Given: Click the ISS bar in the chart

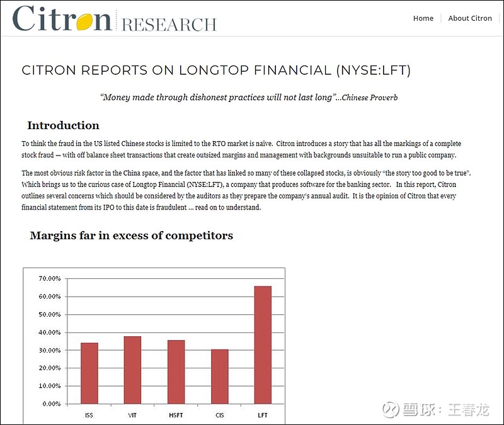Looking at the screenshot, I should click(x=89, y=373).
